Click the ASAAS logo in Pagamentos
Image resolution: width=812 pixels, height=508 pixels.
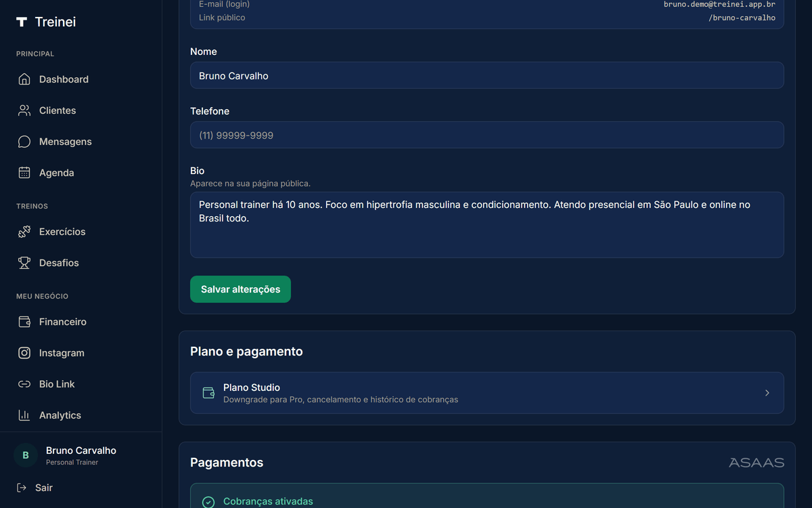757,463
